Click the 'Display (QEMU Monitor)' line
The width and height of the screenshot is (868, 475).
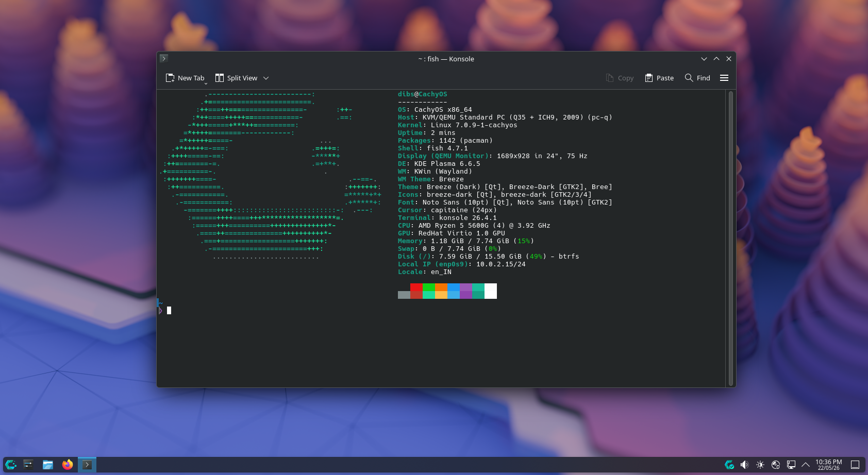pyautogui.click(x=493, y=156)
